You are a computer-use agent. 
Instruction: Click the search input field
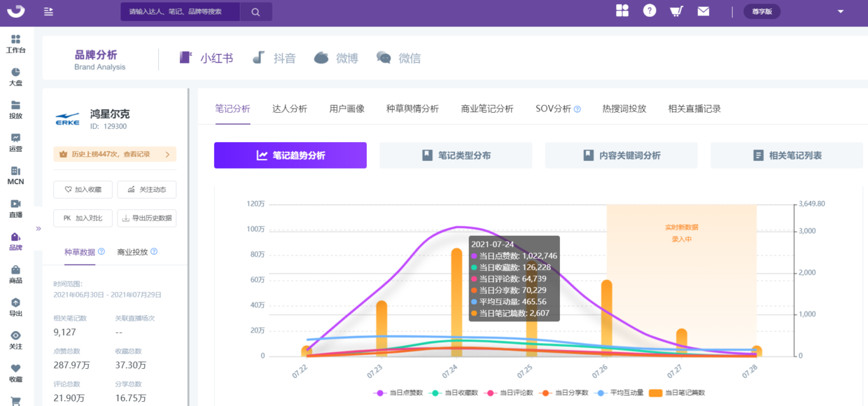click(x=180, y=12)
